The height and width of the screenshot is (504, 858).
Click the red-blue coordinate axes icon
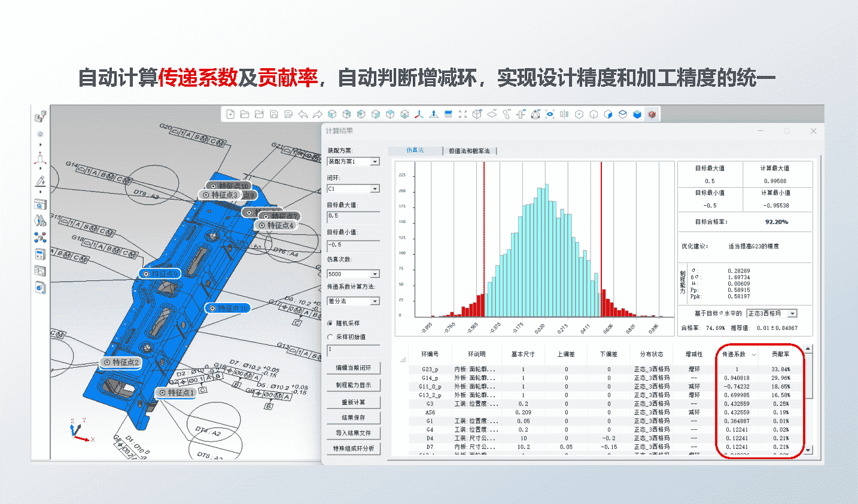(x=419, y=114)
